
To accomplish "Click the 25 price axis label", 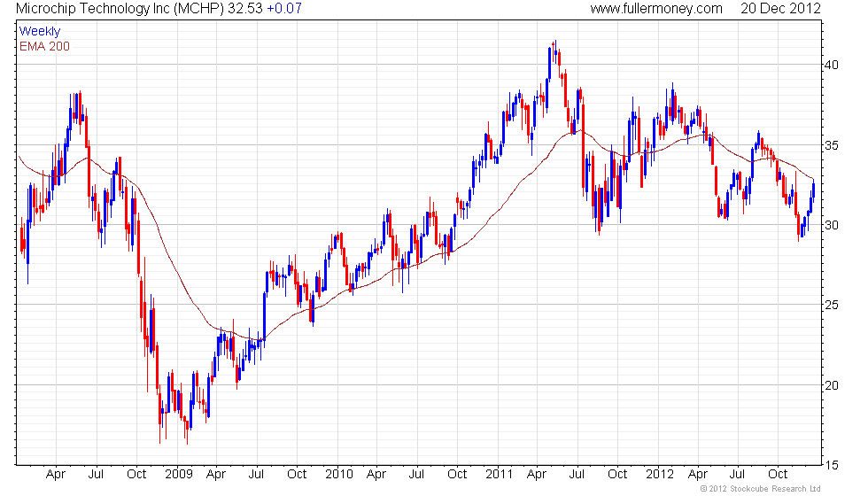I will tap(832, 305).
